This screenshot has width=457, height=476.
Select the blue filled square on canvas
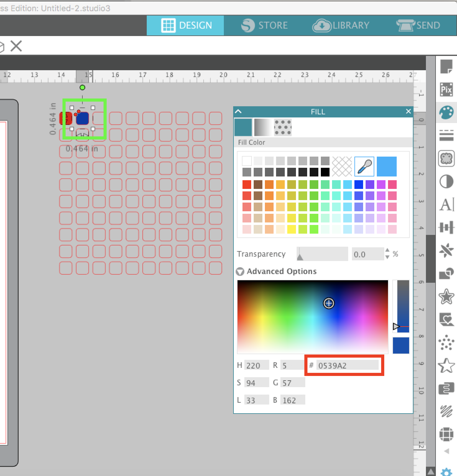click(82, 118)
